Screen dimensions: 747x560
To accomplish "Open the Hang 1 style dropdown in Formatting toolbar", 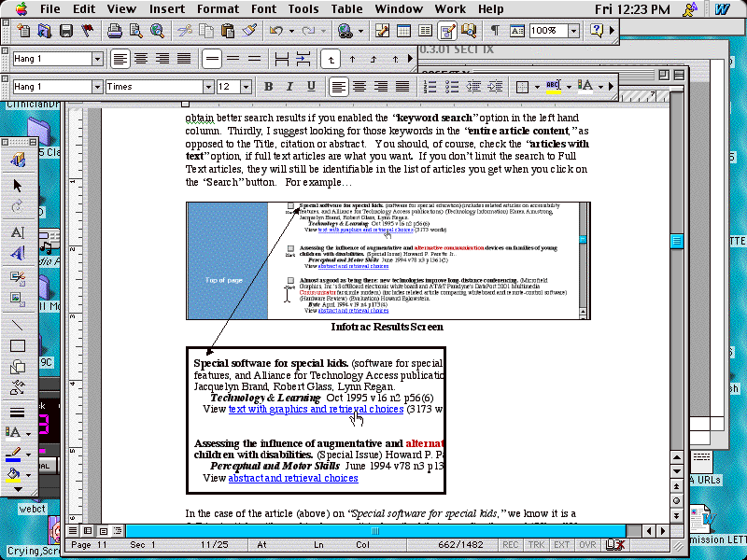I will 97,87.
